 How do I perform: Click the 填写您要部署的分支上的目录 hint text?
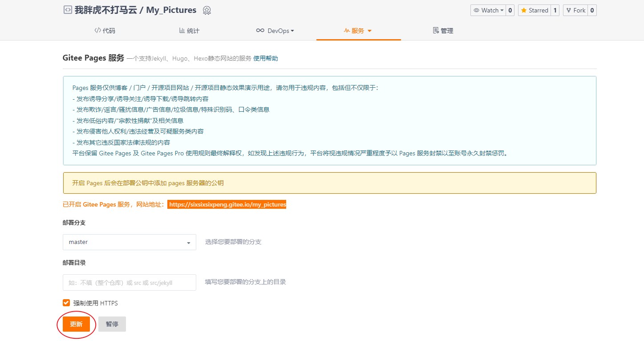(x=246, y=282)
